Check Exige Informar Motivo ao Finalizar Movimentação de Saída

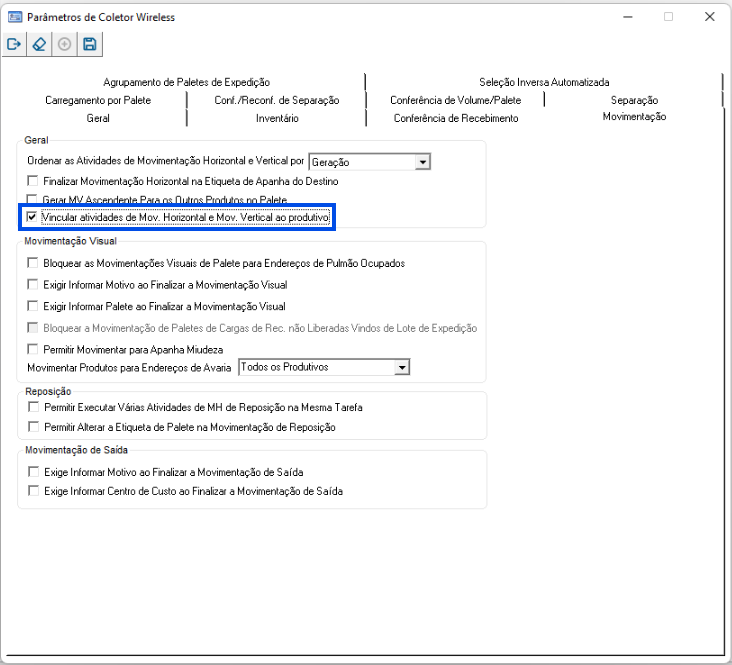point(33,472)
